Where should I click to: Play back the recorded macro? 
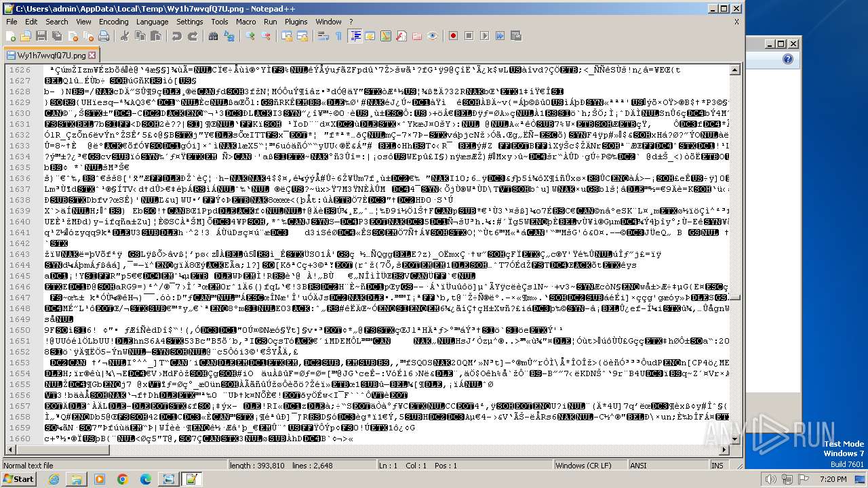click(485, 36)
